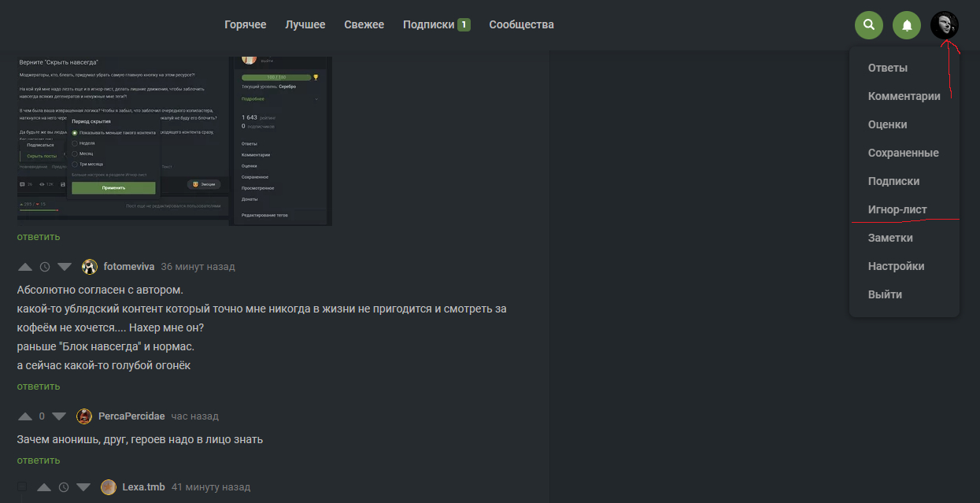Viewport: 980px width, 503px height.
Task: Upvote the Lexa.tmb comment
Action: coord(44,487)
